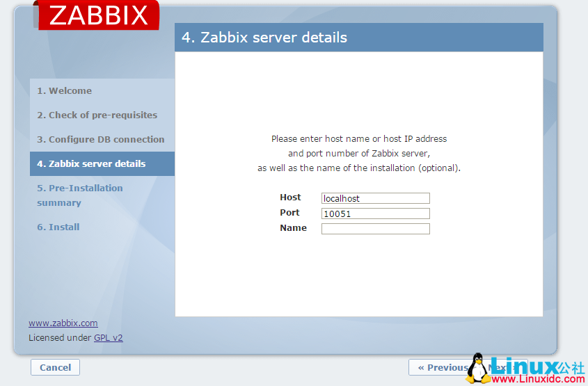Click the Host label
This screenshot has width=588, height=386.
pos(290,197)
